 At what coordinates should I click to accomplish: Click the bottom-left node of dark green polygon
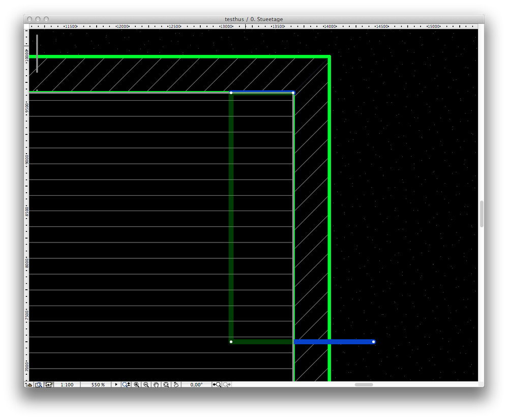[231, 342]
